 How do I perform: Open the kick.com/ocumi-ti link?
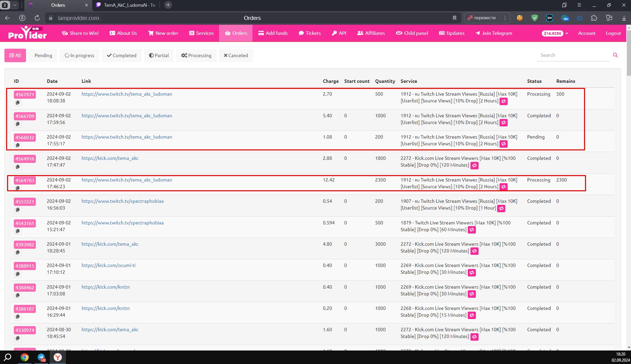[108, 265]
